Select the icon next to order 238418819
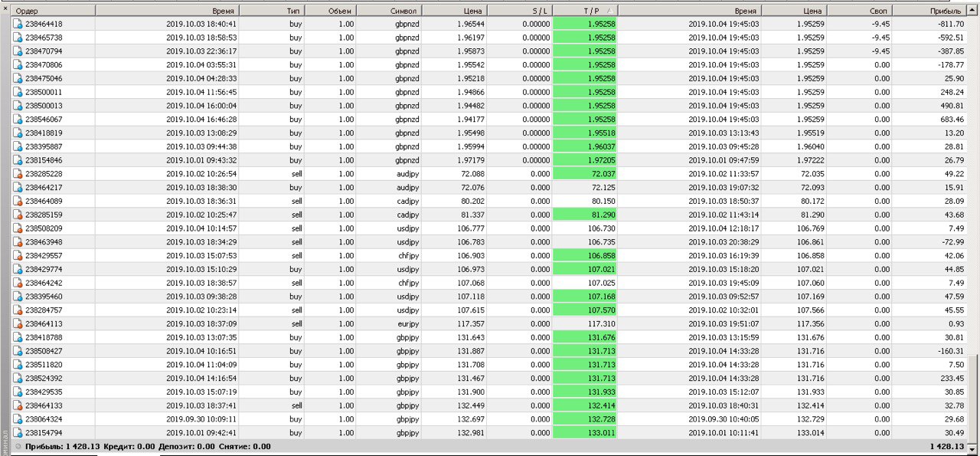This screenshot has height=456, width=980. click(18, 133)
